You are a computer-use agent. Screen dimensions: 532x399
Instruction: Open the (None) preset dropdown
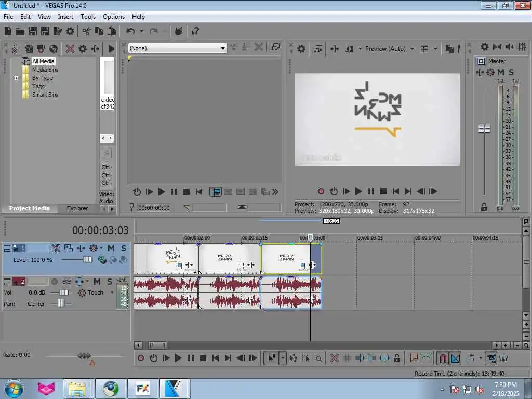(178, 48)
